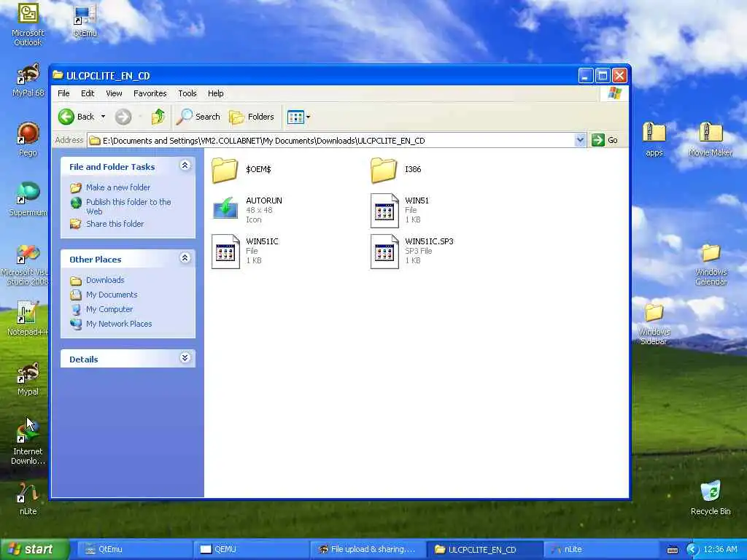Open the File menu
The height and width of the screenshot is (560, 747).
[63, 93]
